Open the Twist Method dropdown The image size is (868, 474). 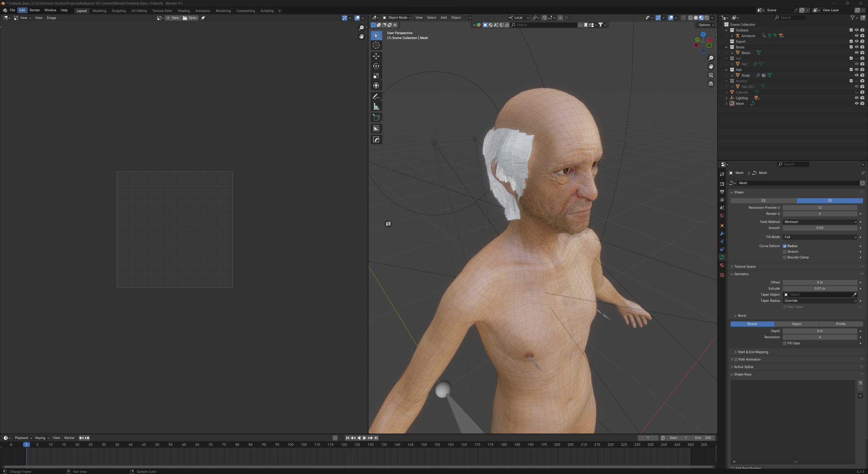click(820, 222)
